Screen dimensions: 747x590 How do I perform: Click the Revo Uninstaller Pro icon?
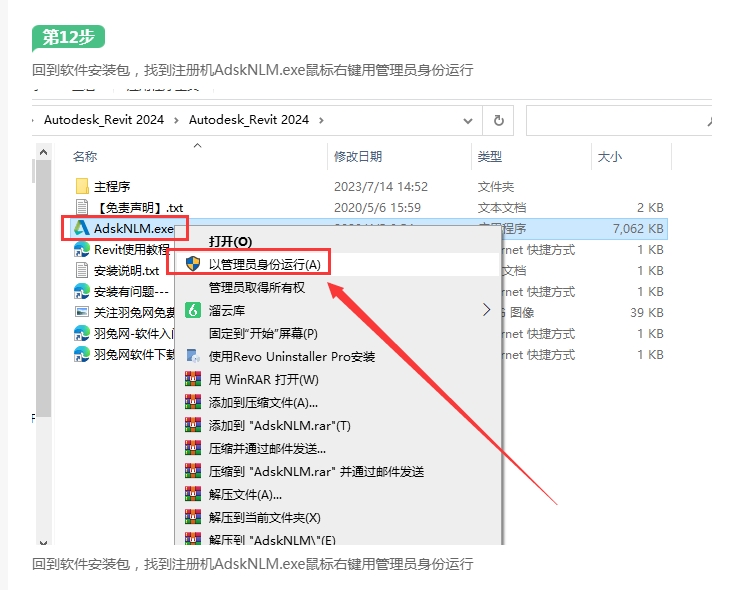[193, 356]
